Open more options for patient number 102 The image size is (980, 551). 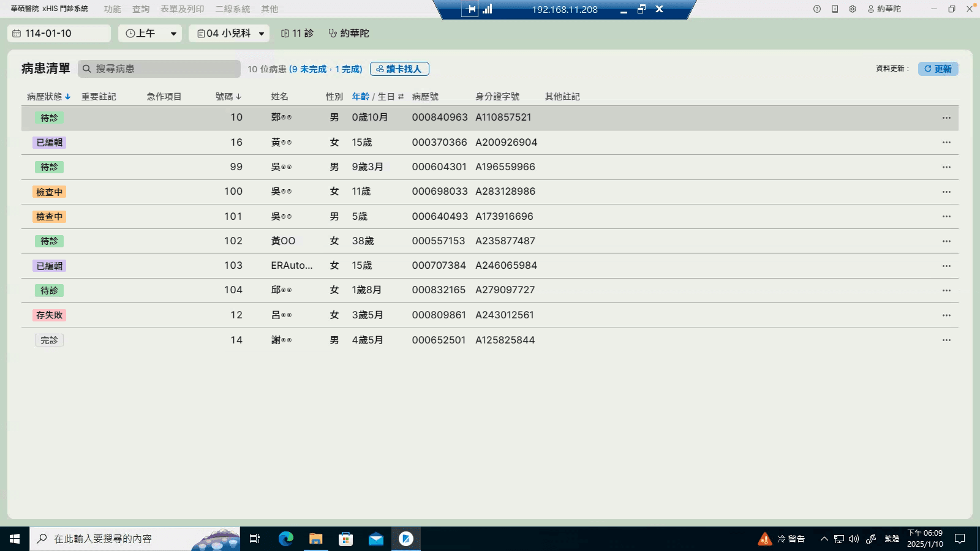pyautogui.click(x=946, y=241)
